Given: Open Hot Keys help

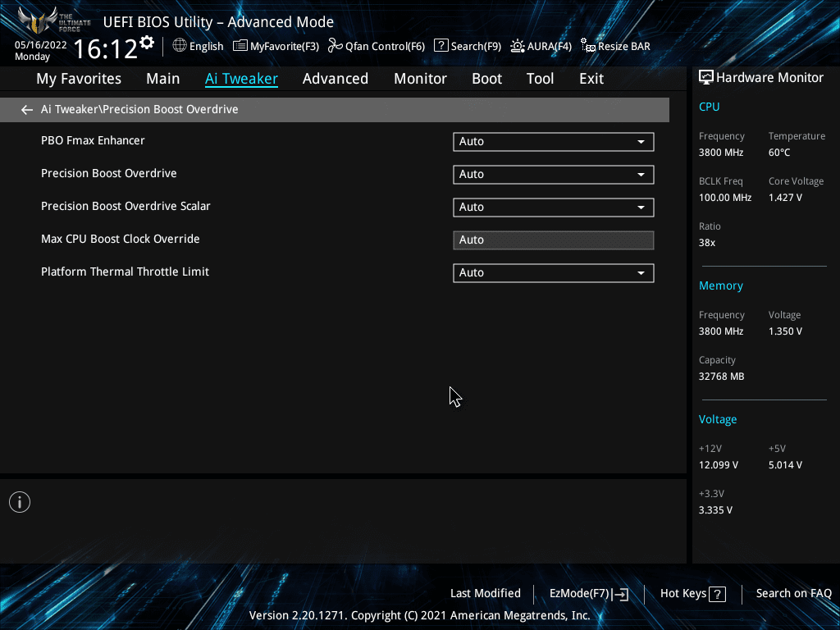Looking at the screenshot, I should click(x=692, y=594).
